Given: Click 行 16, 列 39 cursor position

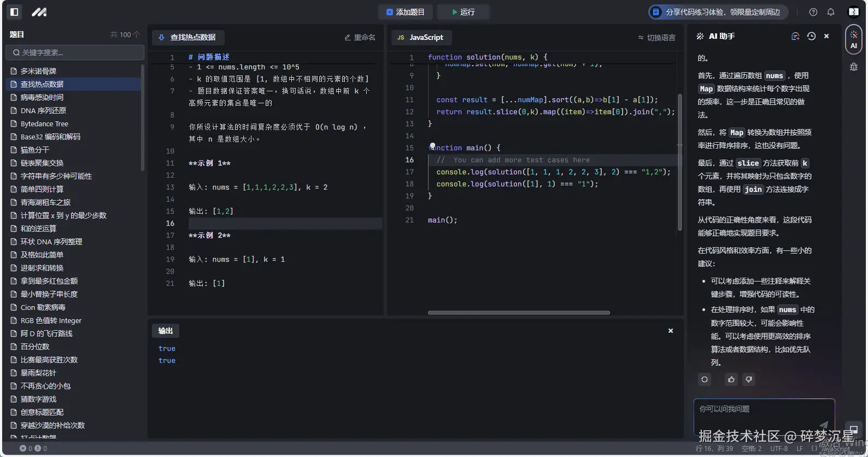Looking at the screenshot, I should tap(714, 448).
